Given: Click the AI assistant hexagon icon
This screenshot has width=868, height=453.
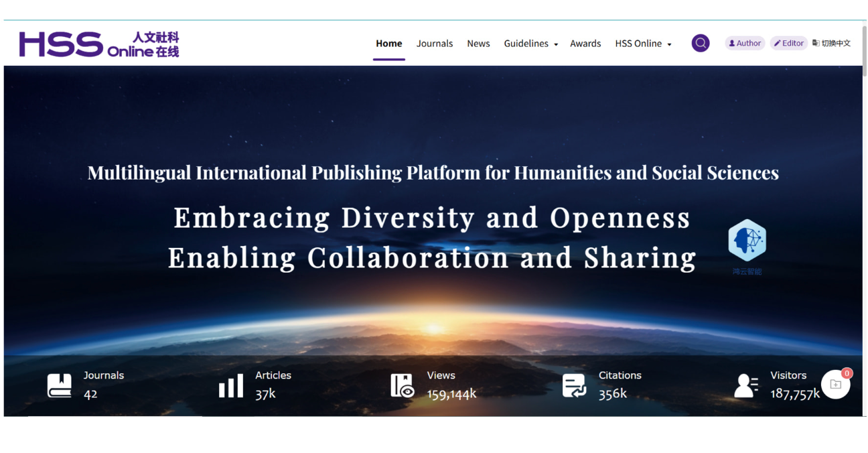Looking at the screenshot, I should [x=747, y=241].
